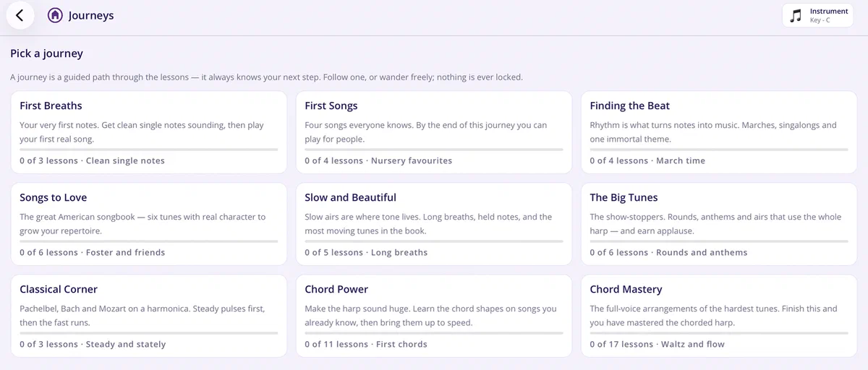The image size is (868, 370).
Task: Click "0 of 17 lessons · Waltz and flow"
Action: tap(657, 344)
